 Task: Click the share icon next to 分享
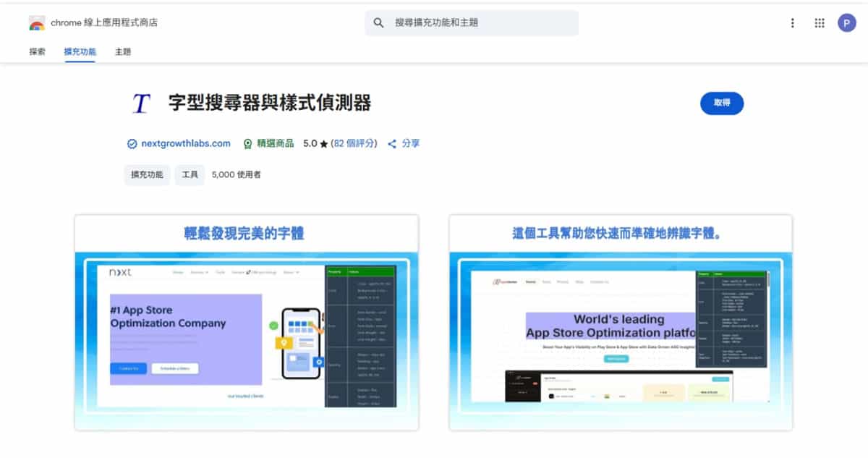pos(392,144)
